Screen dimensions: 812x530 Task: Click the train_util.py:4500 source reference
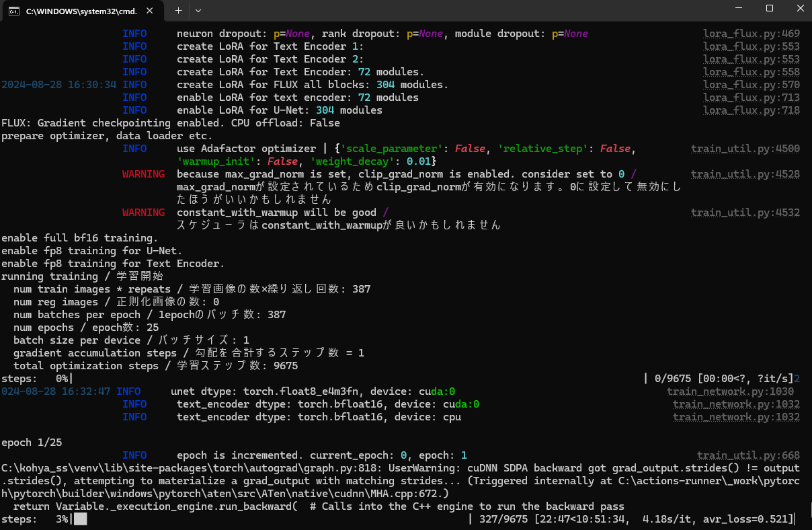pos(745,149)
